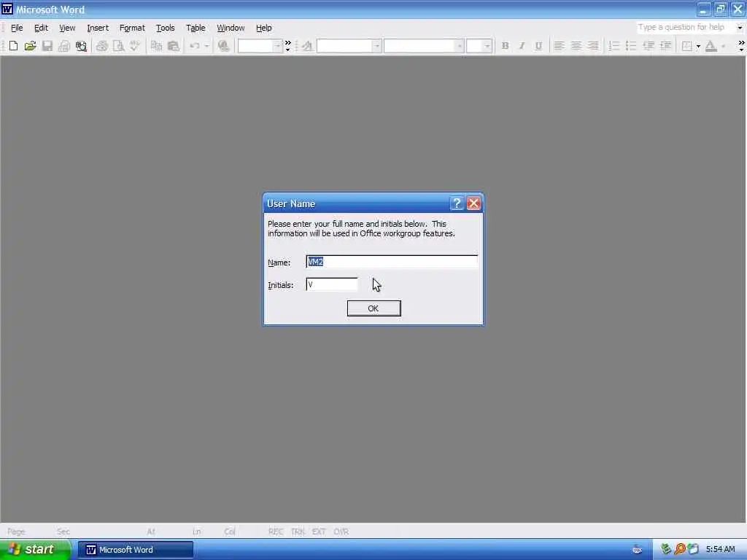The height and width of the screenshot is (560, 747).
Task: Click OK in User Name dialog
Action: coord(373,308)
